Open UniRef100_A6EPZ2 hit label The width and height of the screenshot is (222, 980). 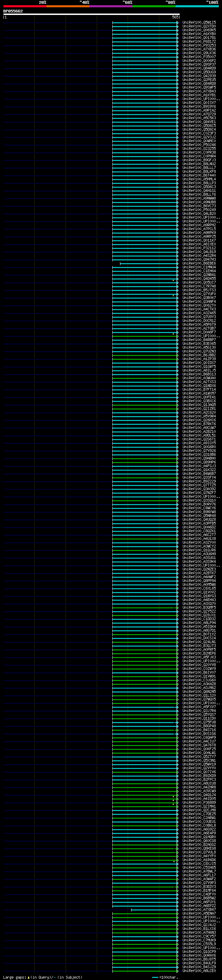199,906
